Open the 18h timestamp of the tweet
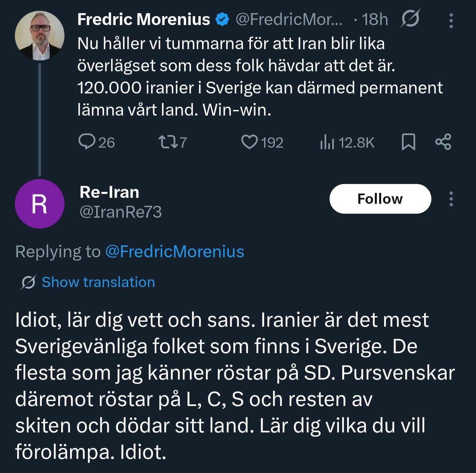The width and height of the screenshot is (476, 473). point(375,19)
